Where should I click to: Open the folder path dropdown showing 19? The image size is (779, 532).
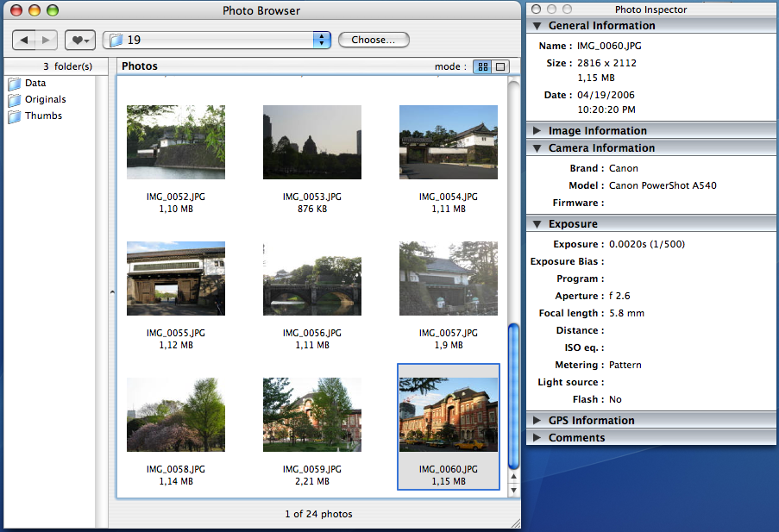[323, 41]
